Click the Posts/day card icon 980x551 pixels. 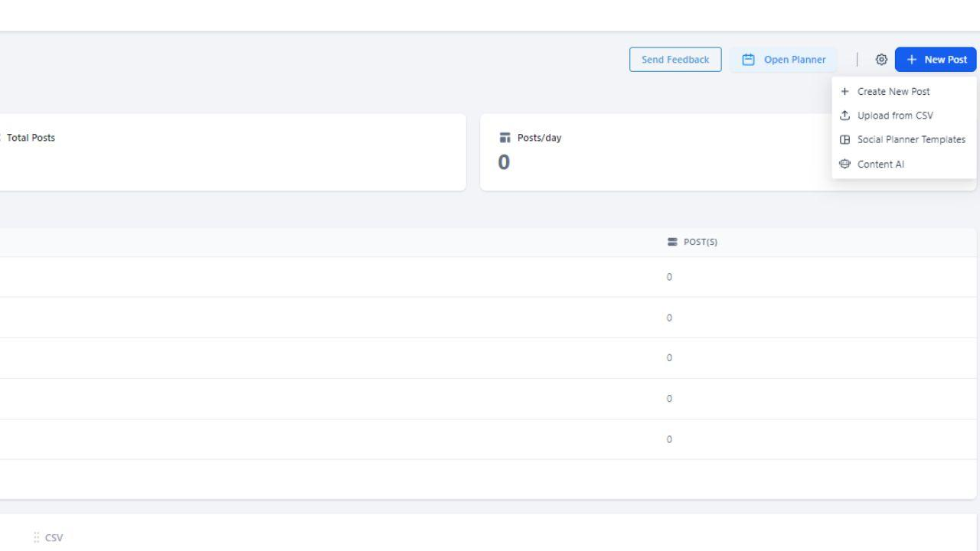(505, 138)
